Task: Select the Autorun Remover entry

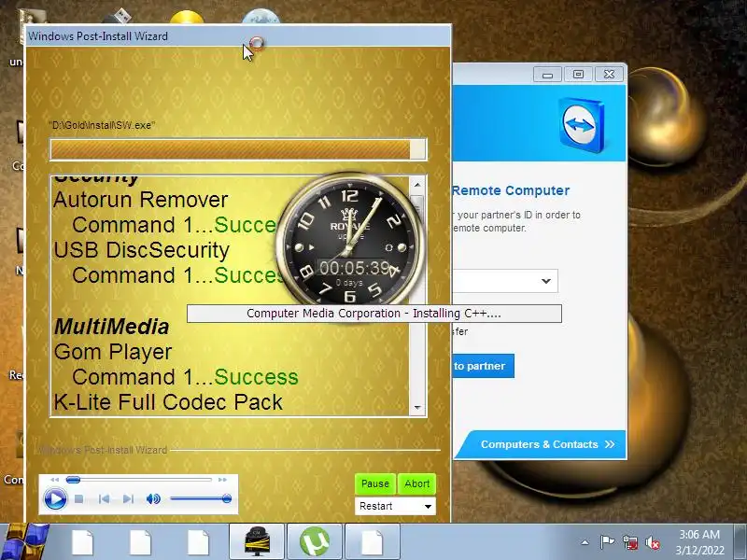Action: 141,200
